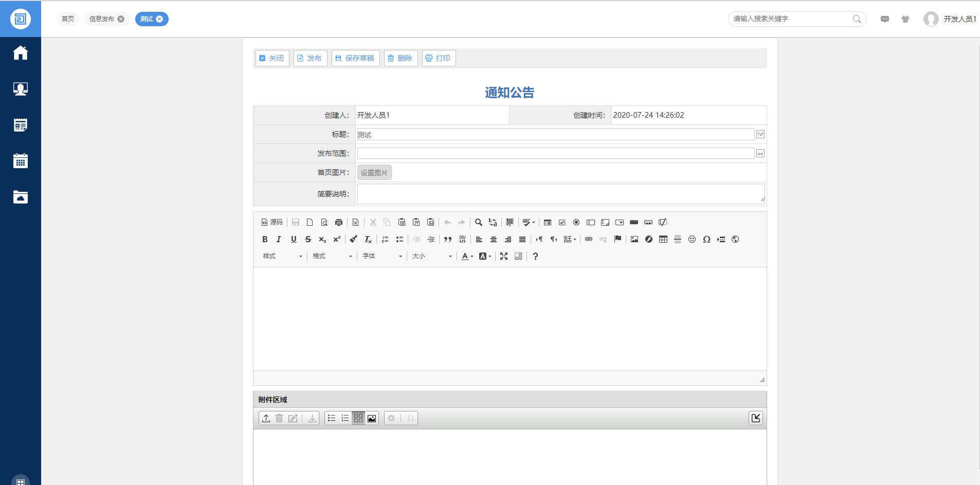Click the 发布 publish button
The image size is (980, 485).
310,58
